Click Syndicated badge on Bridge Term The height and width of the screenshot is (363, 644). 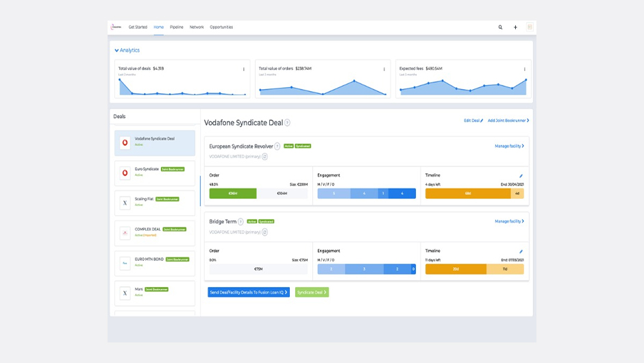click(266, 222)
